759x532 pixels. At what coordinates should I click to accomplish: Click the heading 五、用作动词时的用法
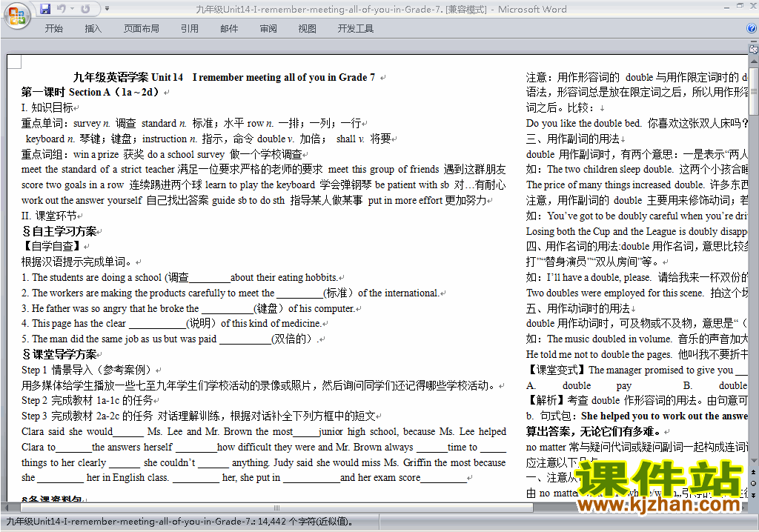tap(578, 308)
